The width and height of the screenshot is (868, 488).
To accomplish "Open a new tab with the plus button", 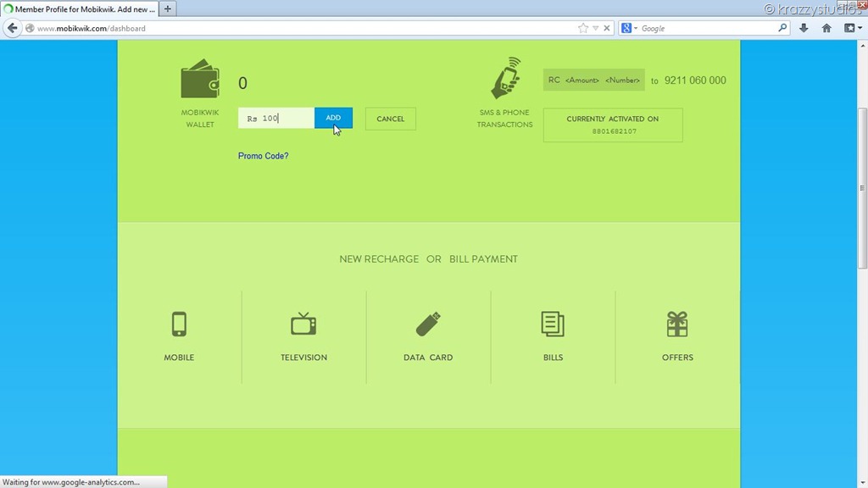I will pos(167,8).
